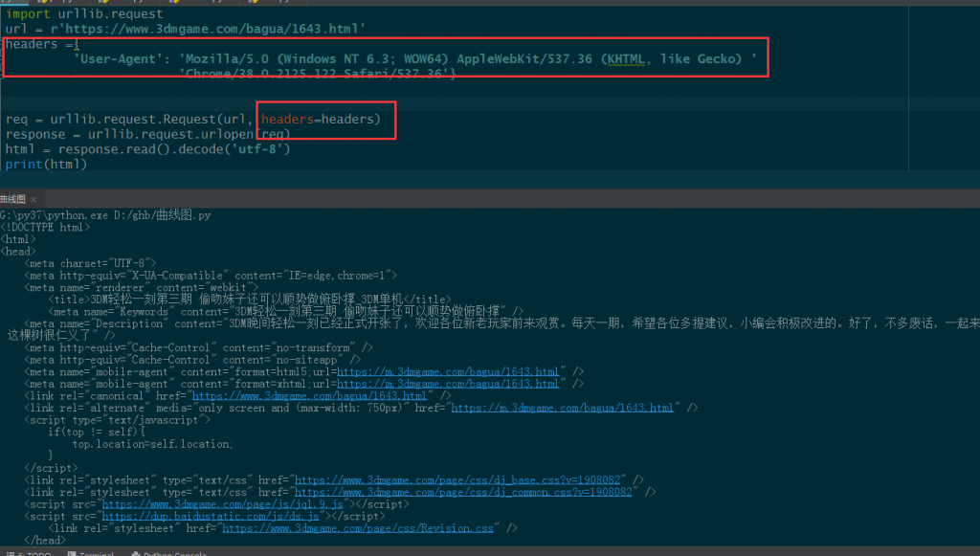Open the alternate media m.3dmgame.com link
The image size is (980, 556).
click(562, 408)
